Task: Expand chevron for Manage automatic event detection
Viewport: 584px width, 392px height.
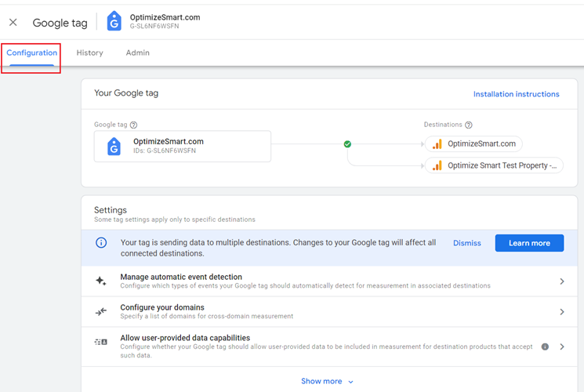Action: 562,281
